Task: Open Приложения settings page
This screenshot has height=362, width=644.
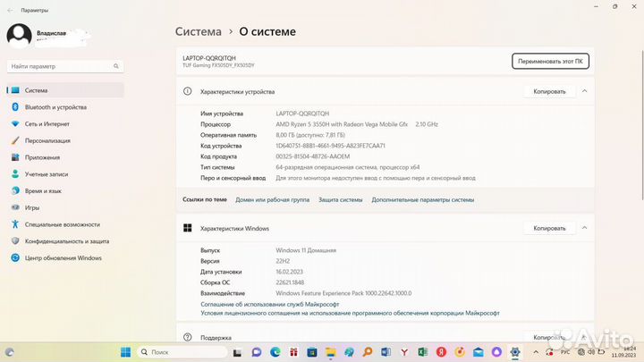Action: 42,156
